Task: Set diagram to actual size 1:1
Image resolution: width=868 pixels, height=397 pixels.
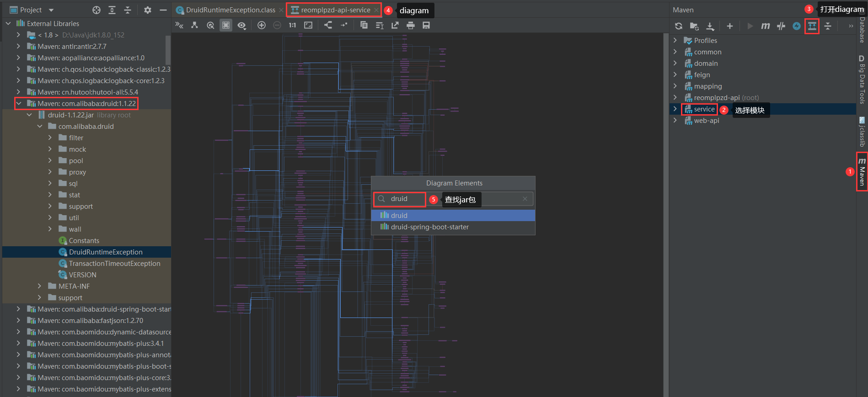Action: point(293,25)
